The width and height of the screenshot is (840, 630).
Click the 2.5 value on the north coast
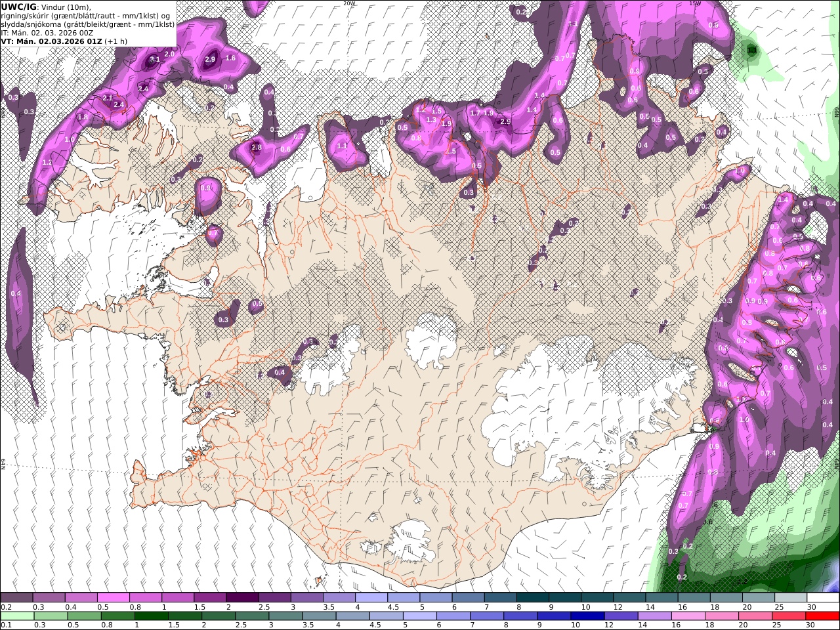point(505,121)
